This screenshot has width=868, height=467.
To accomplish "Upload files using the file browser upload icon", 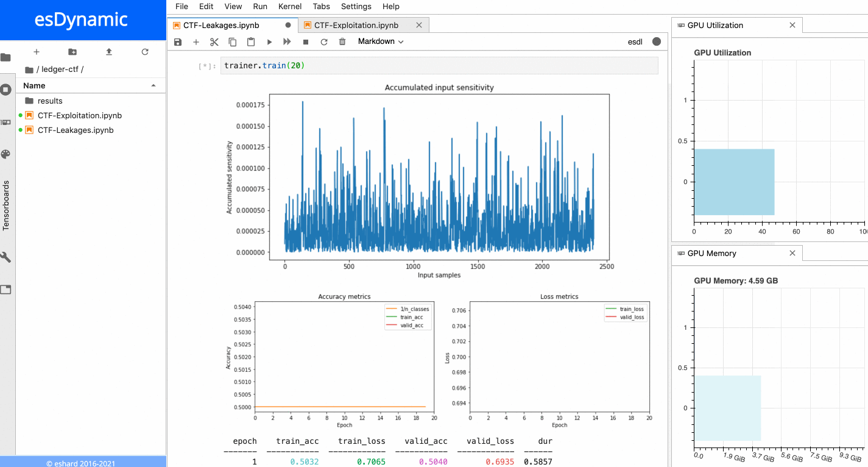I will coord(109,52).
